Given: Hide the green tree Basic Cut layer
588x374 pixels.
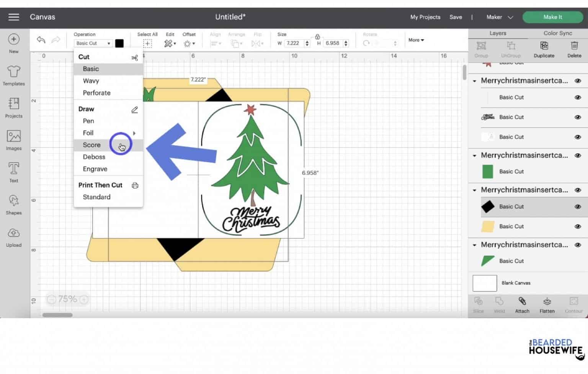Looking at the screenshot, I should 577,171.
